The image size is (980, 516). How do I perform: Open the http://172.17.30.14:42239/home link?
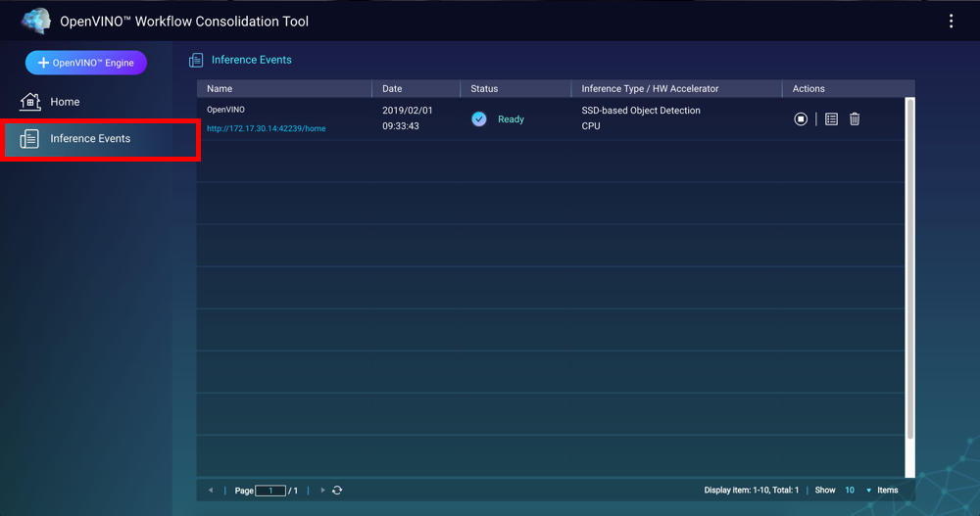pos(266,128)
